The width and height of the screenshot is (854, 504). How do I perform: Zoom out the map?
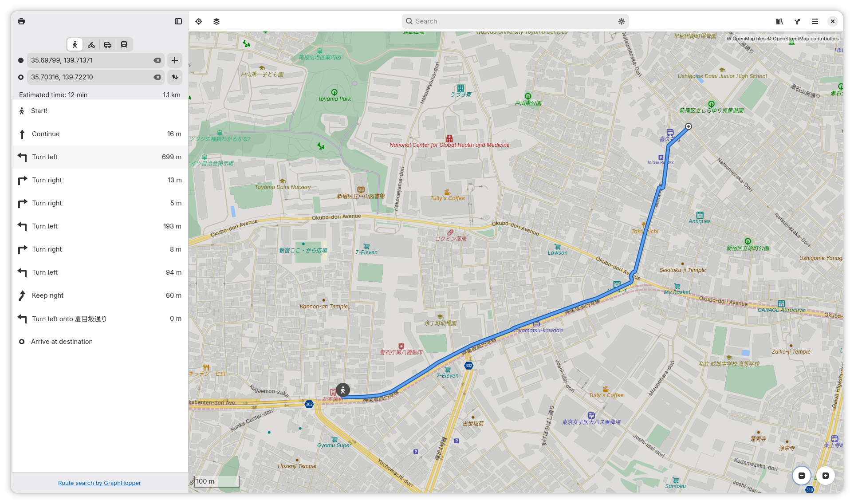tap(802, 476)
